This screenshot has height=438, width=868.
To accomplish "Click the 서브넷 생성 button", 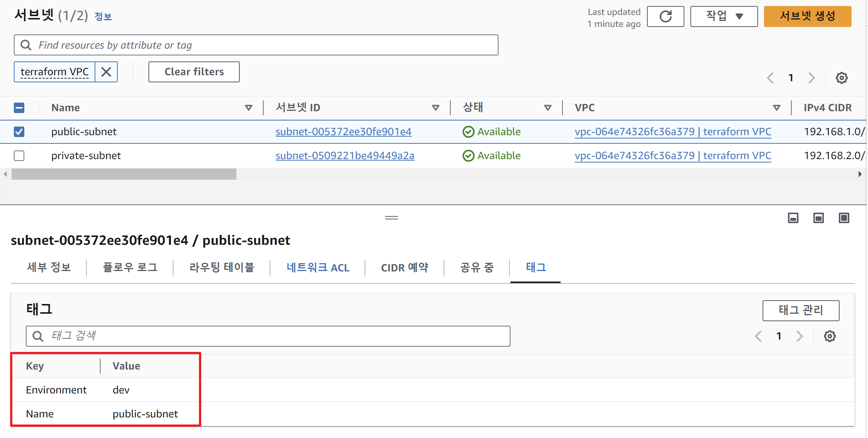I will pyautogui.click(x=807, y=16).
